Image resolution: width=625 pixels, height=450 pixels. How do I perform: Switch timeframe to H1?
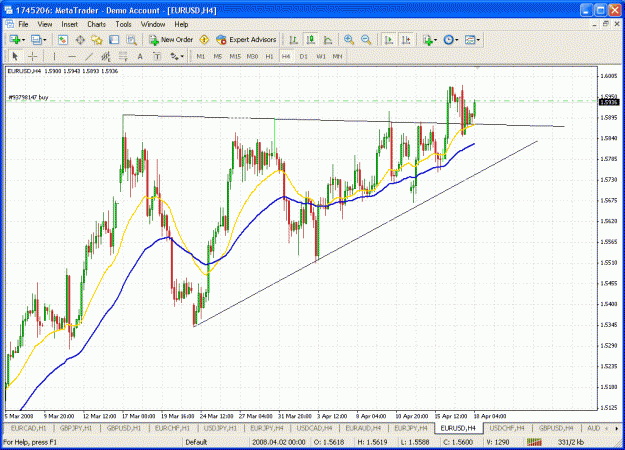pyautogui.click(x=269, y=57)
